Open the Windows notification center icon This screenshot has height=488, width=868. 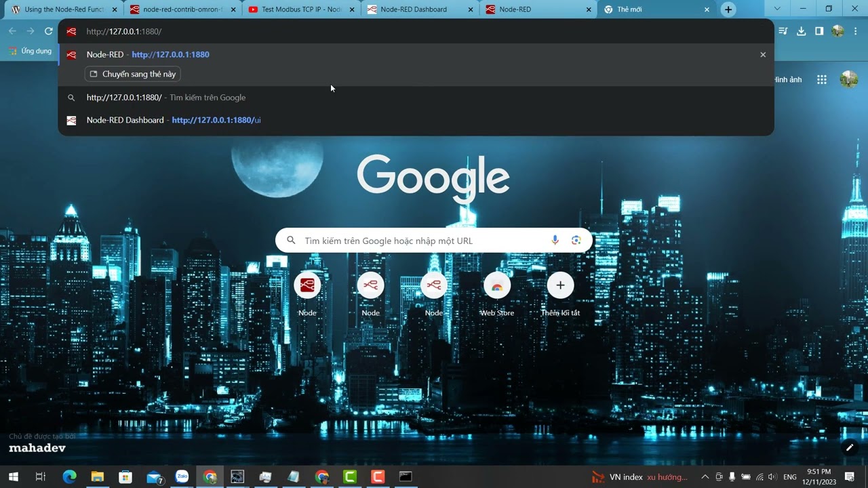[x=850, y=476]
